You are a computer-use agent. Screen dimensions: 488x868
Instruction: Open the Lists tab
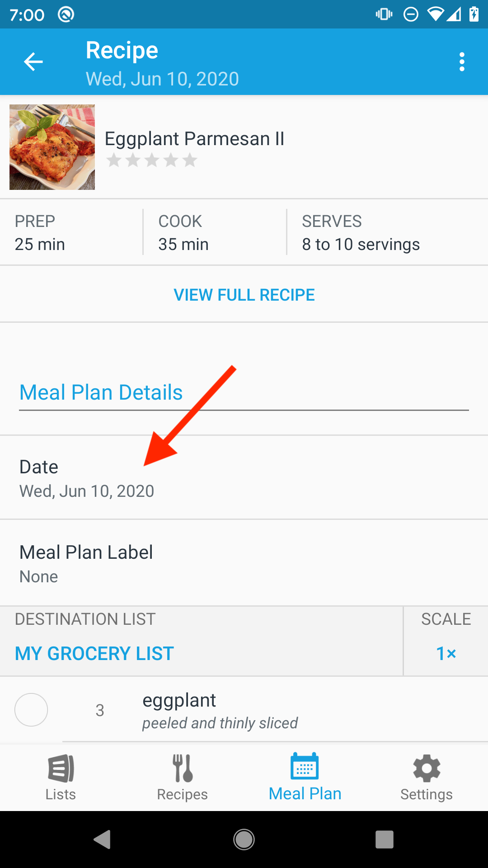[61, 778]
